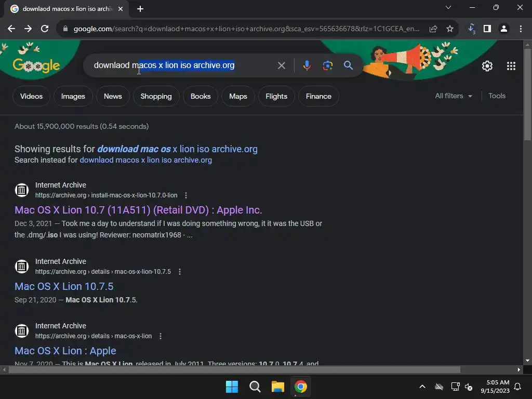Switch to Maps results

tap(238, 96)
